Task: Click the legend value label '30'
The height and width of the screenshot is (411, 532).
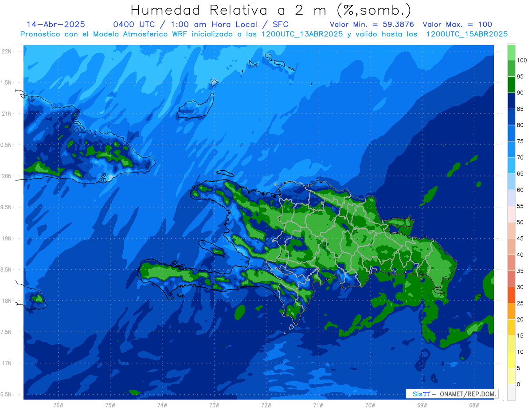Action: (x=520, y=287)
